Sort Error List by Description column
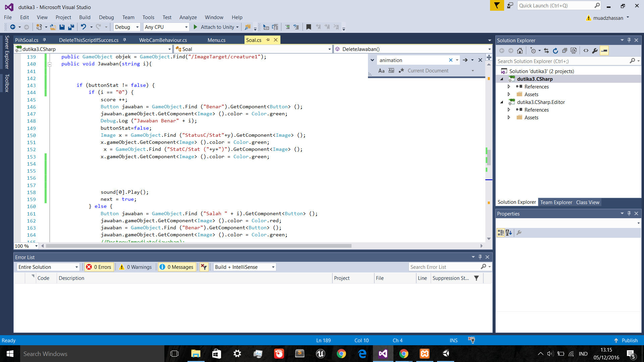Screen dimensions: 644x362 (x=194, y=278)
